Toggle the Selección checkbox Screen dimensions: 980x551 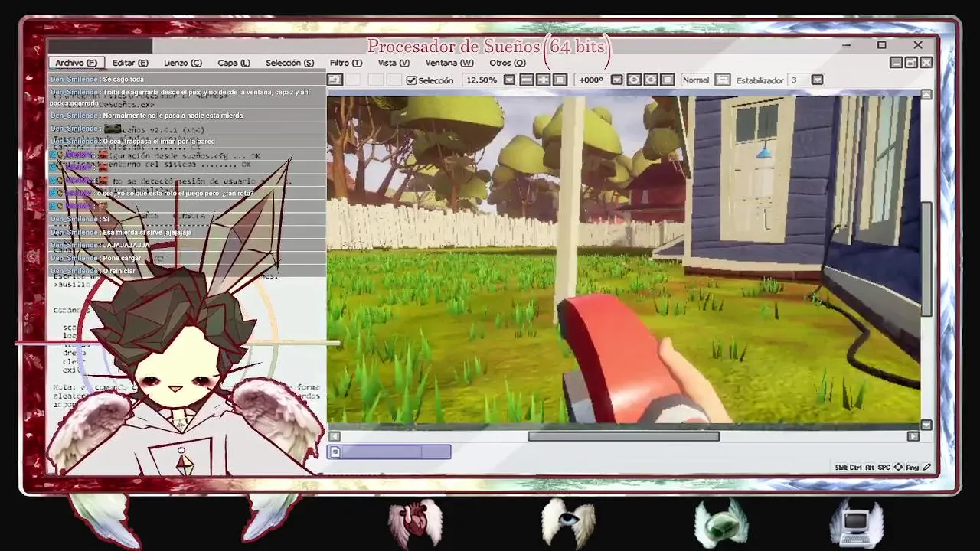(412, 80)
